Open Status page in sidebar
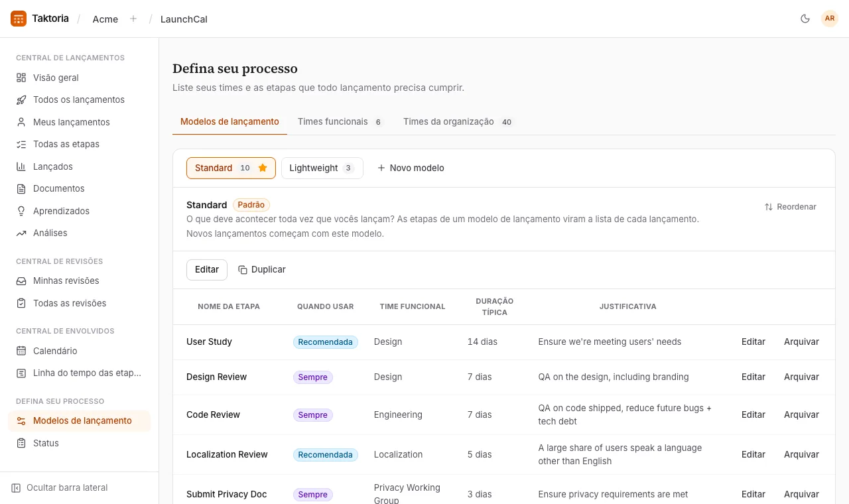Viewport: 849px width, 504px height. coord(80,443)
